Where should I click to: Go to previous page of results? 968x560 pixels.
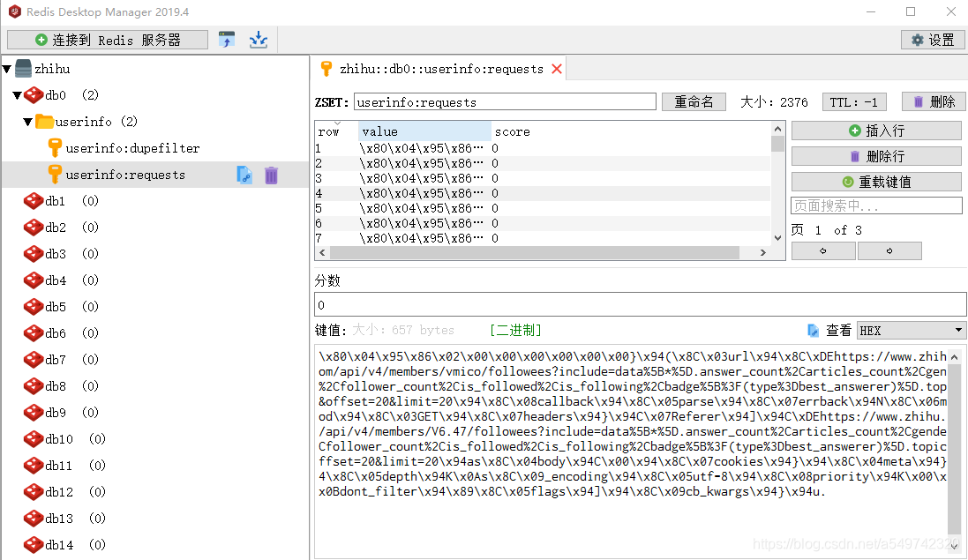[823, 251]
